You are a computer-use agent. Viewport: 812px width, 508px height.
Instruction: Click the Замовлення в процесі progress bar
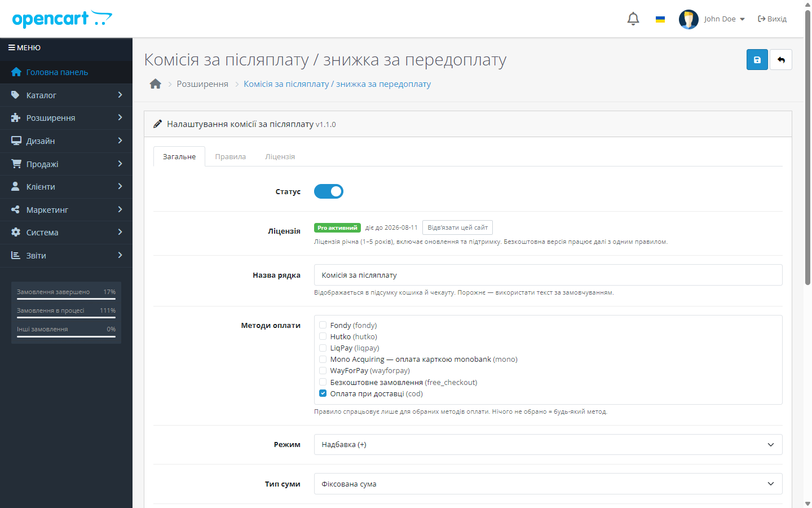(66, 317)
